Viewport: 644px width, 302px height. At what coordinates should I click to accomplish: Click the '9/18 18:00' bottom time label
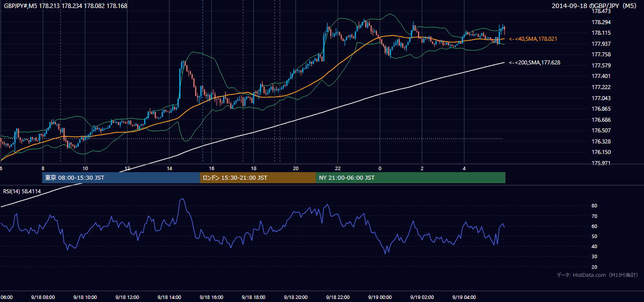(253, 297)
